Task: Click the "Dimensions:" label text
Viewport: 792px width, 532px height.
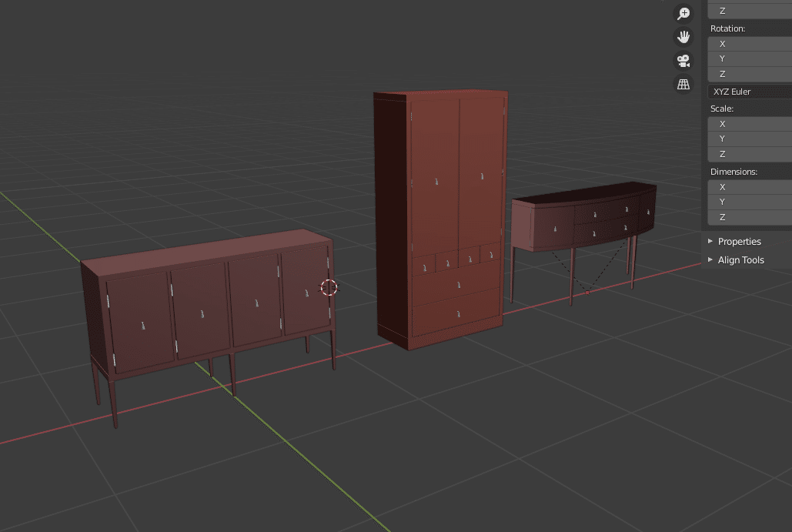Action: 734,172
